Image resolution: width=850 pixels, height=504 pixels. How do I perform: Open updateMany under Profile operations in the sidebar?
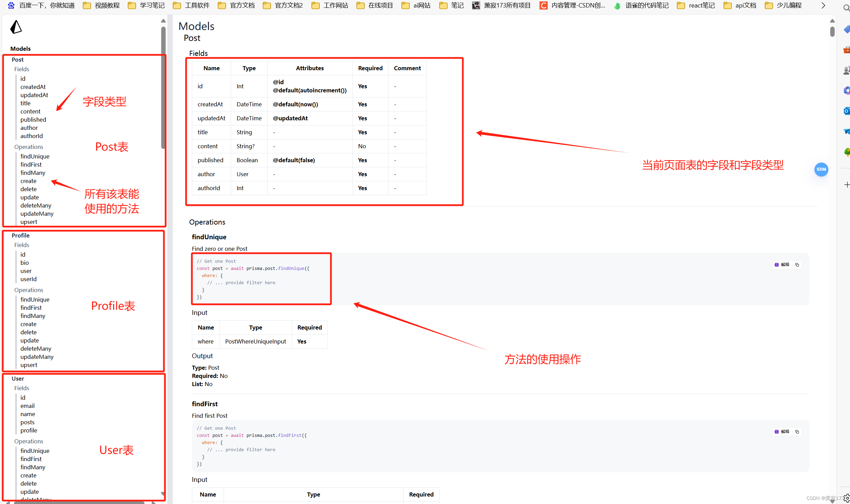(x=37, y=357)
